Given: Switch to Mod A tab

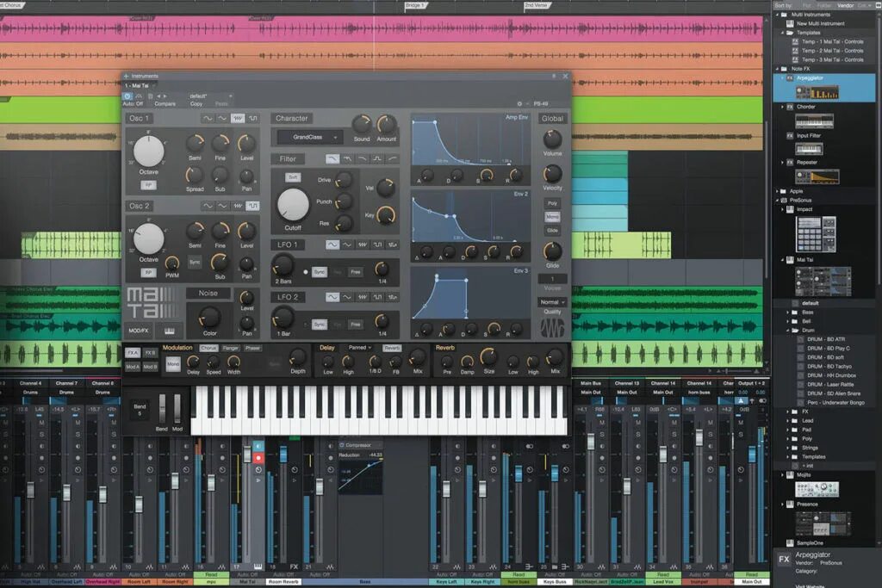Looking at the screenshot, I should 132,367.
